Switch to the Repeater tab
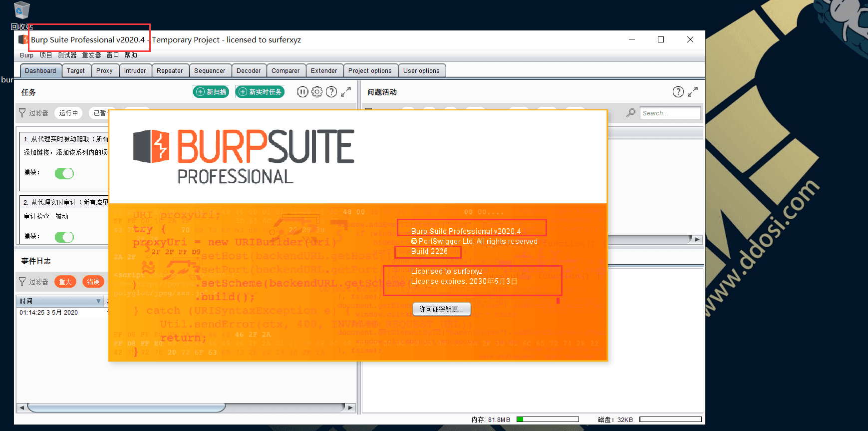868x431 pixels. pos(170,71)
